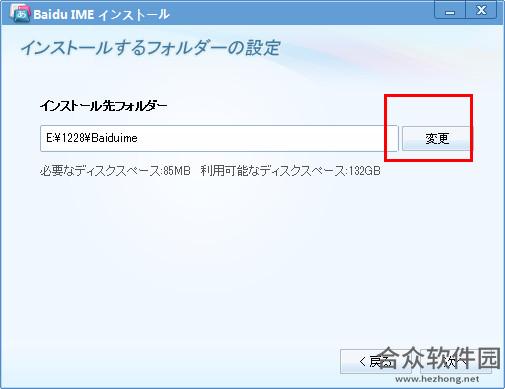
Task: Click heading インストールするフォルダーの設定
Action: click(x=151, y=48)
